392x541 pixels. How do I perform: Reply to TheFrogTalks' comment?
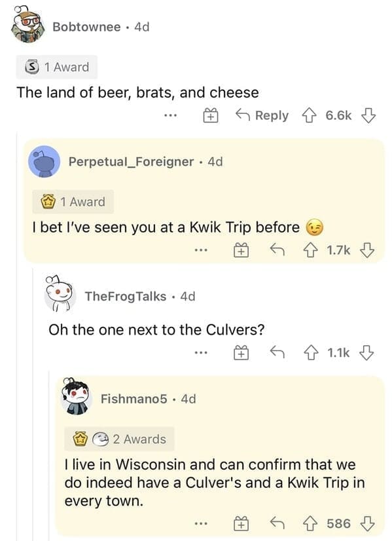pos(277,352)
